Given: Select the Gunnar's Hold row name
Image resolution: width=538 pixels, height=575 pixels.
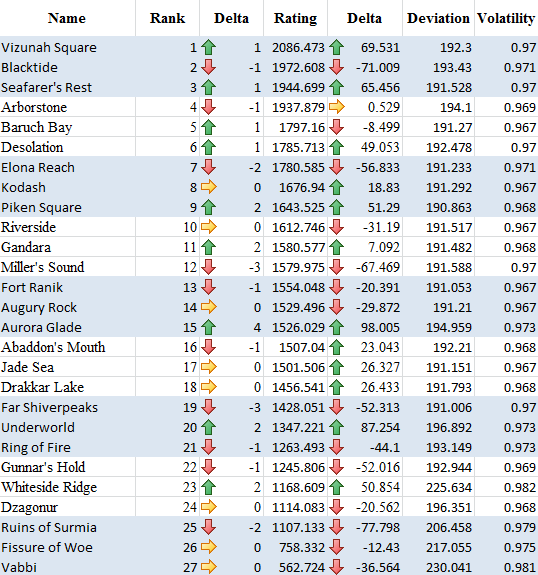Looking at the screenshot, I should click(43, 467).
